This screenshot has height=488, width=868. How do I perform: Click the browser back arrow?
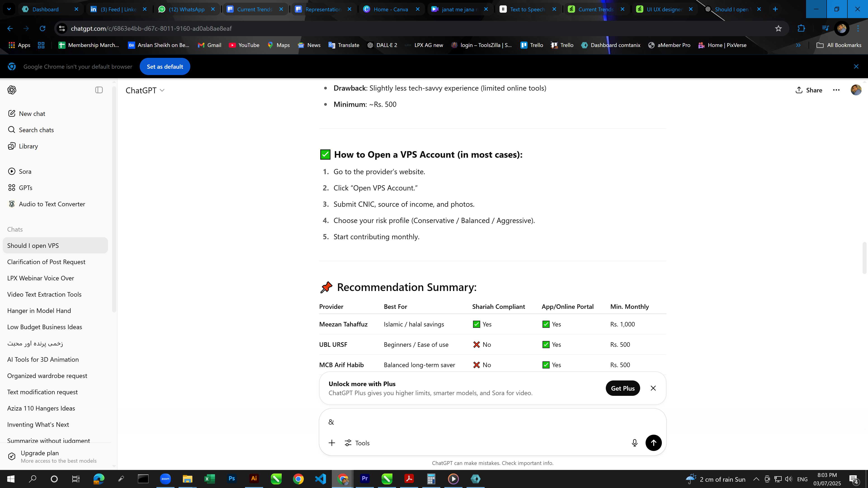[10, 29]
